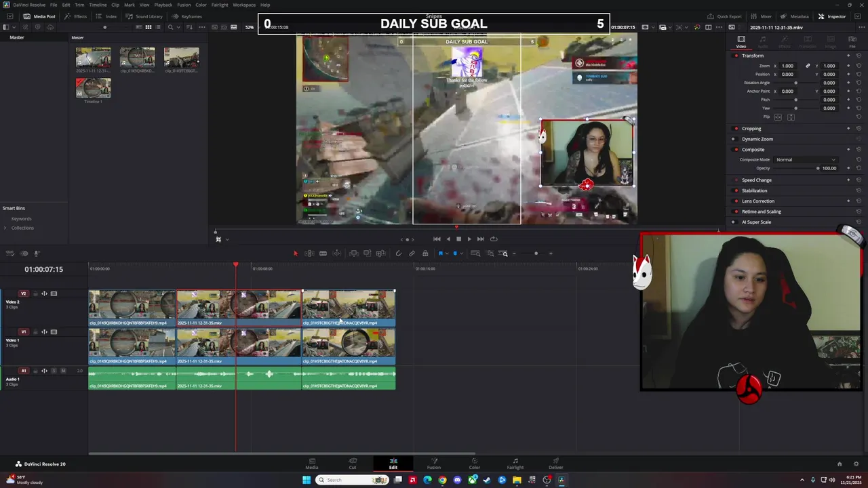This screenshot has height=488, width=868.
Task: Switch to the Deliver page tab
Action: click(x=555, y=464)
